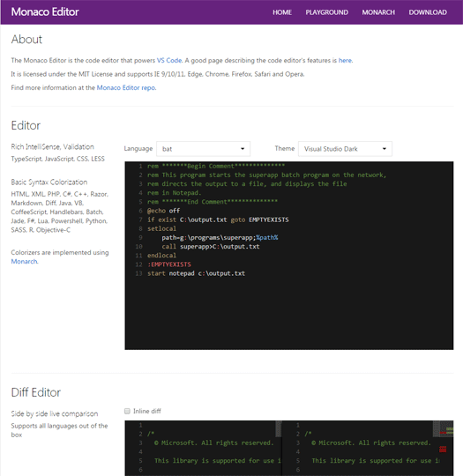
Task: Click 'setlocal' on line 8
Action: (x=161, y=228)
